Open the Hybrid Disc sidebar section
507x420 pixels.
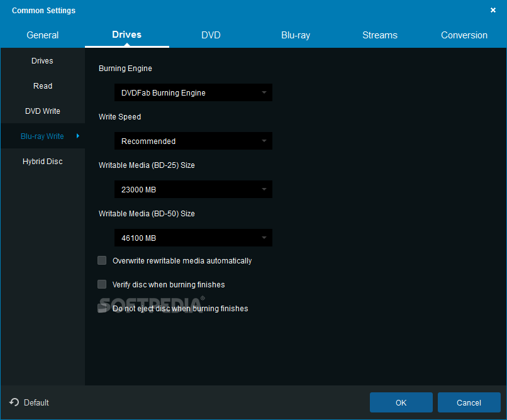42,162
